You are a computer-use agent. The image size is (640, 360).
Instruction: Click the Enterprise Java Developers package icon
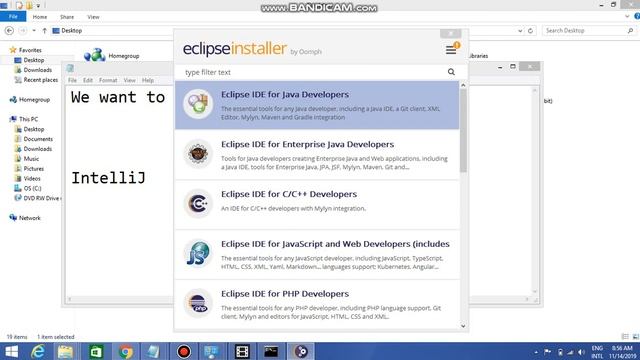(198, 153)
